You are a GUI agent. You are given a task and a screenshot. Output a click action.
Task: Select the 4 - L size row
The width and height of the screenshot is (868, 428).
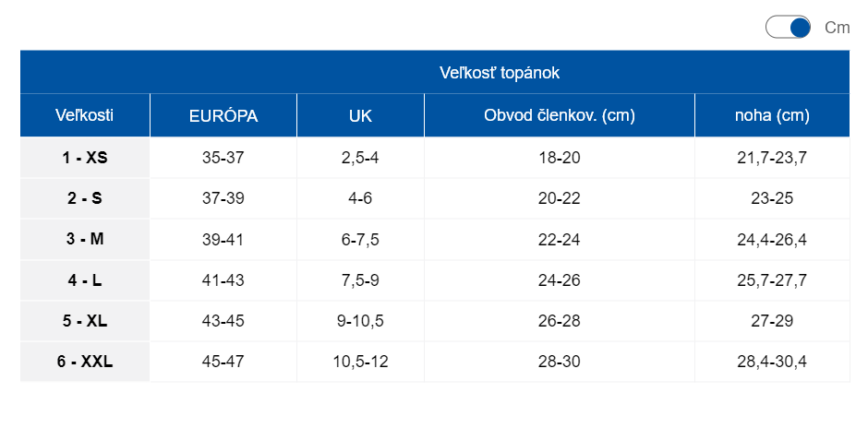tap(85, 280)
